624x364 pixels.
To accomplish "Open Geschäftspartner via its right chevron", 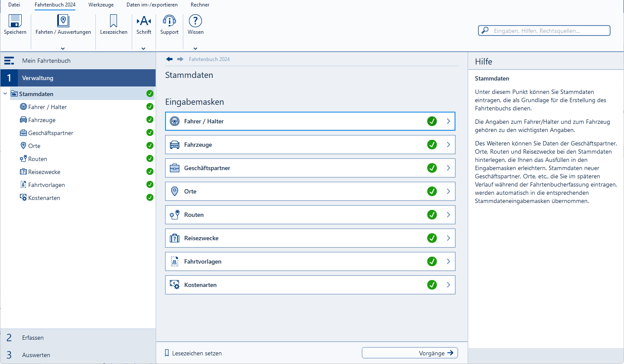I will pyautogui.click(x=448, y=168).
